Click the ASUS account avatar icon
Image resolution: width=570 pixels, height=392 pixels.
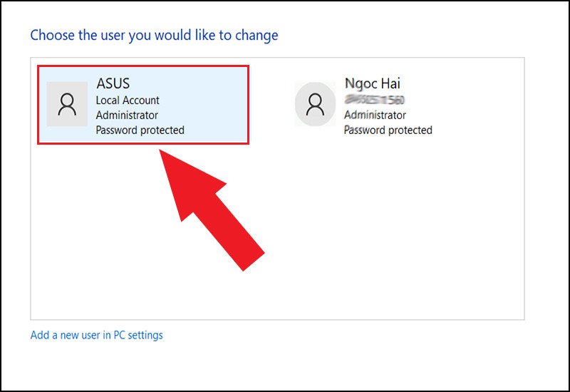[67, 104]
